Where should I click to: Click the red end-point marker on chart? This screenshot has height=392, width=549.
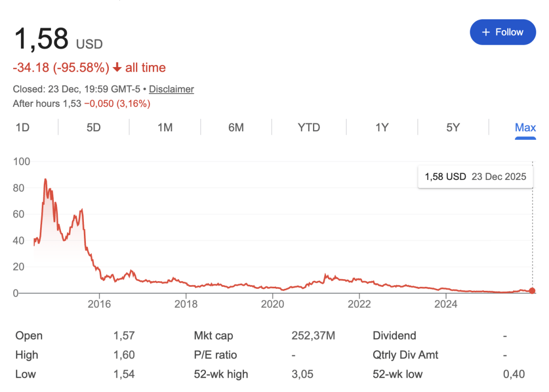click(x=532, y=291)
